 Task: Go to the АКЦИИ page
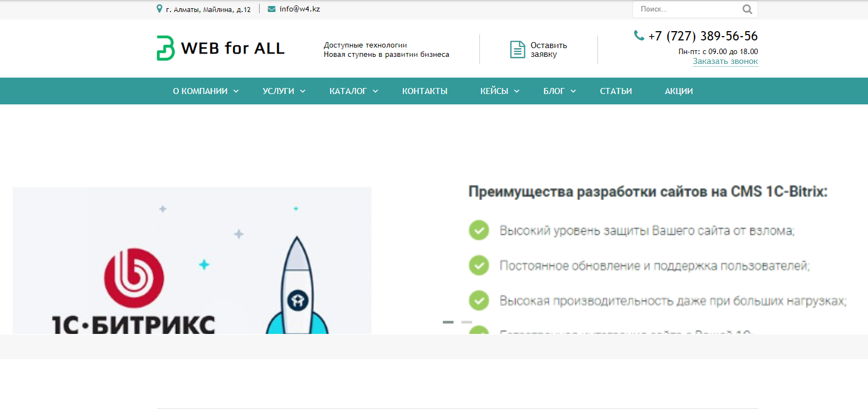[679, 91]
